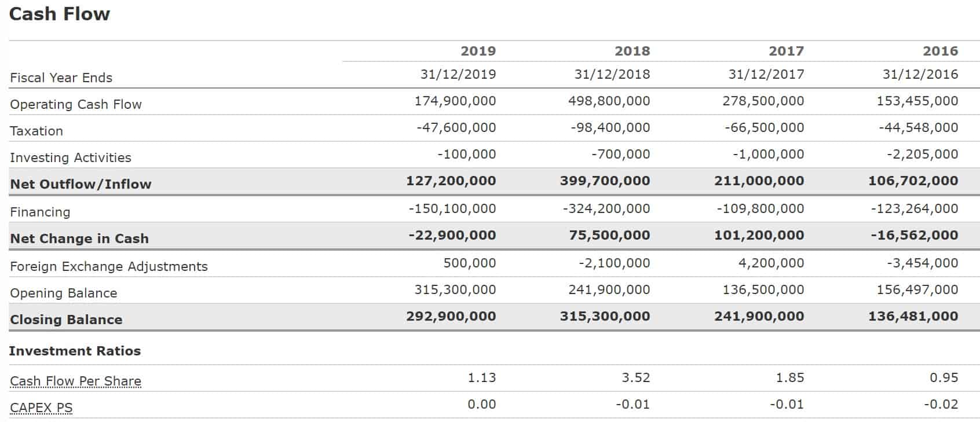Select financing value -109,800,000

(x=760, y=208)
